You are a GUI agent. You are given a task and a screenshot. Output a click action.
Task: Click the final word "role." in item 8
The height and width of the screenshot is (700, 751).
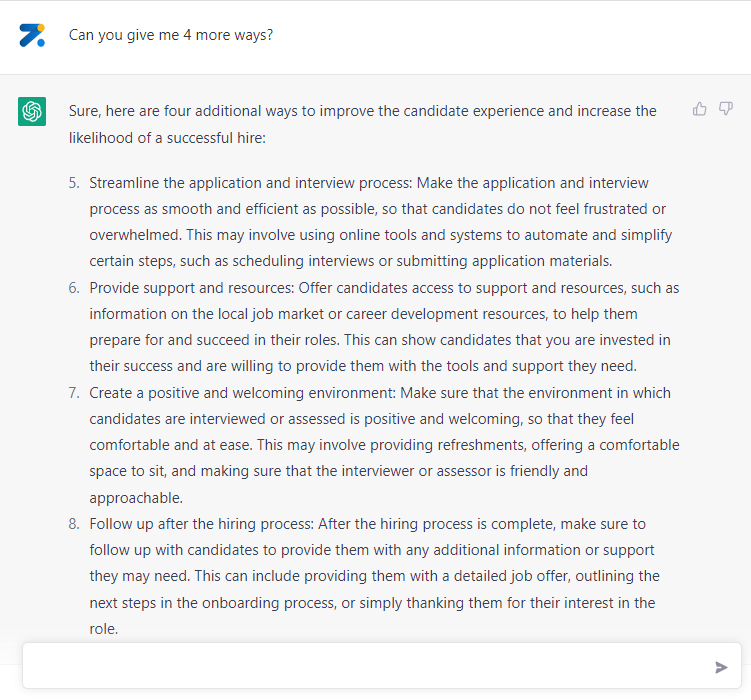pyautogui.click(x=103, y=629)
